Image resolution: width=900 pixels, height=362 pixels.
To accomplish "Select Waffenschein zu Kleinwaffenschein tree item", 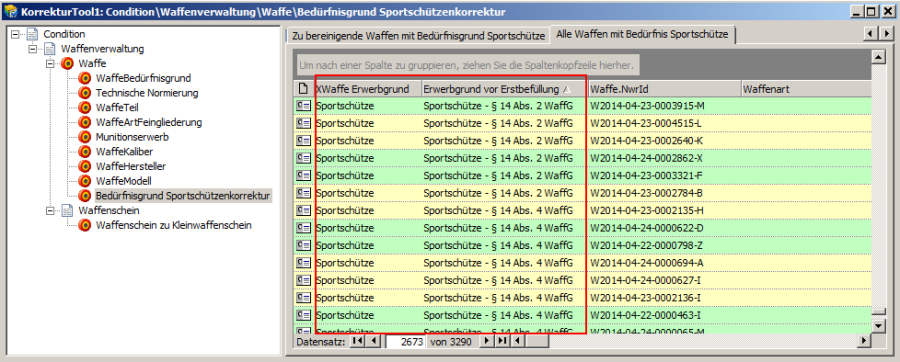I will (x=173, y=225).
